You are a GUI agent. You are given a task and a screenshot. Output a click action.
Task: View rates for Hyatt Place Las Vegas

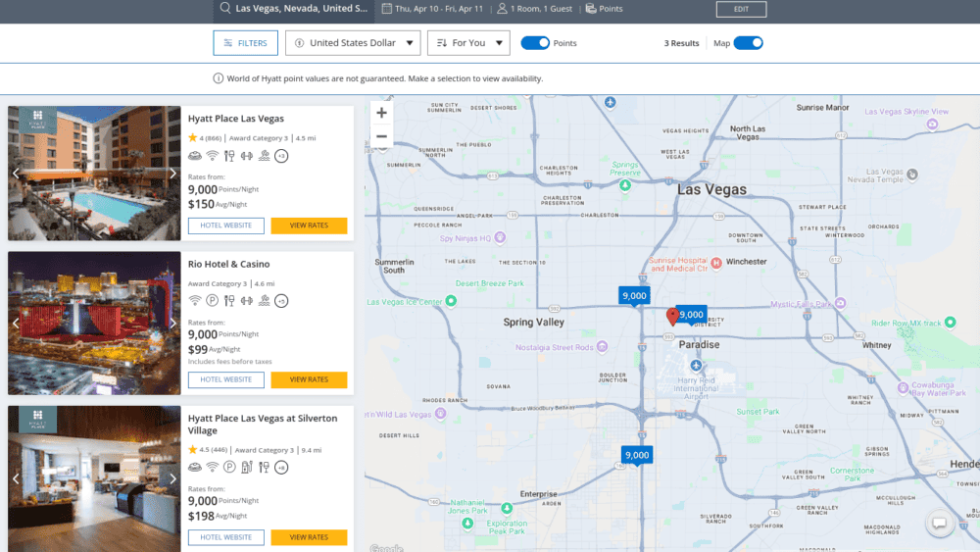(309, 226)
